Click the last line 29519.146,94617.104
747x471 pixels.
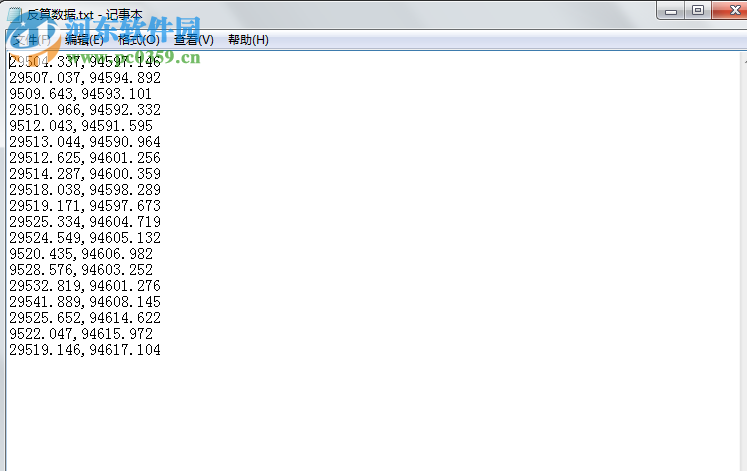85,350
